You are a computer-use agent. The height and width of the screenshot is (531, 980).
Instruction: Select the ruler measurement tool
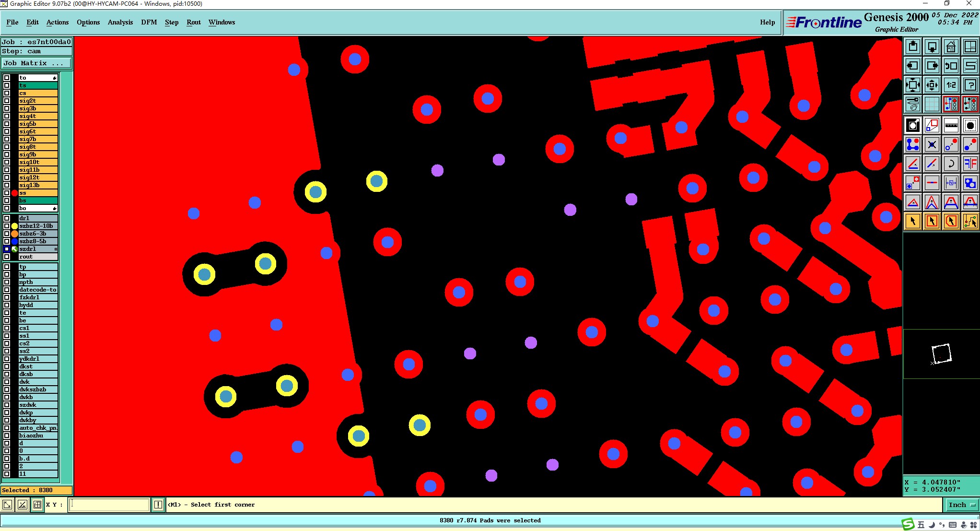[x=951, y=126]
